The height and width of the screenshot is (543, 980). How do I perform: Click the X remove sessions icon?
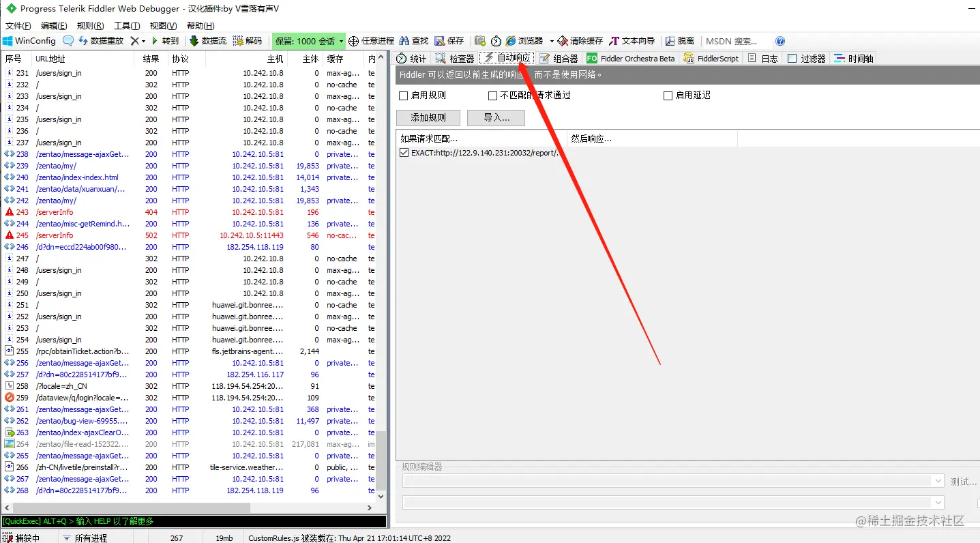134,41
